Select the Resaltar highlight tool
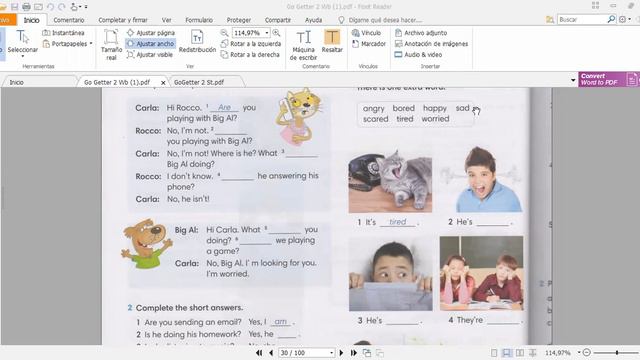640x360 pixels. pos(332,42)
